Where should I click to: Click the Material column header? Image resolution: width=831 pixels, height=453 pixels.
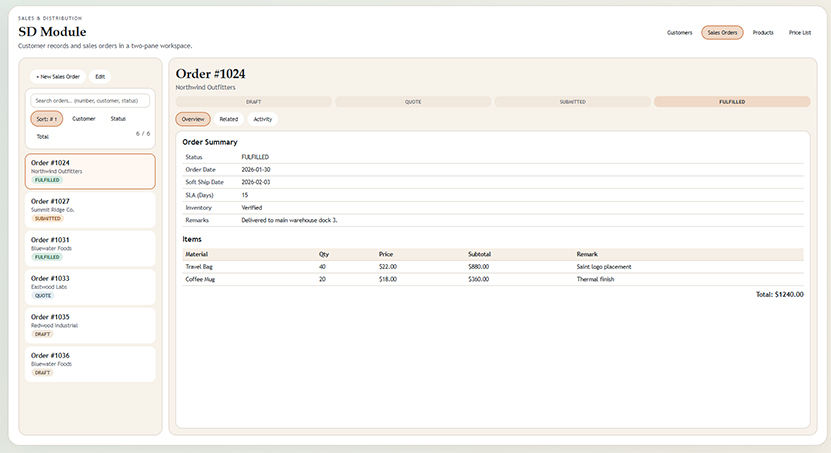(197, 254)
